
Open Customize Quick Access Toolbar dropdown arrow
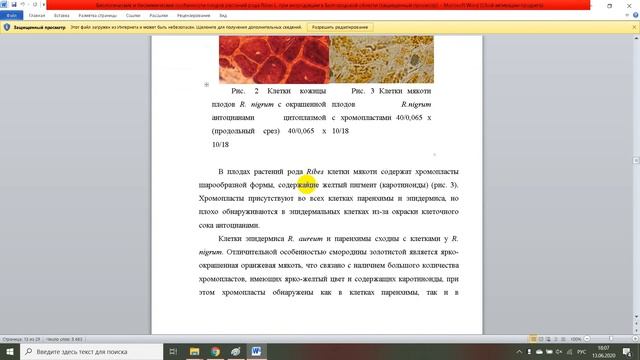pos(44,5)
